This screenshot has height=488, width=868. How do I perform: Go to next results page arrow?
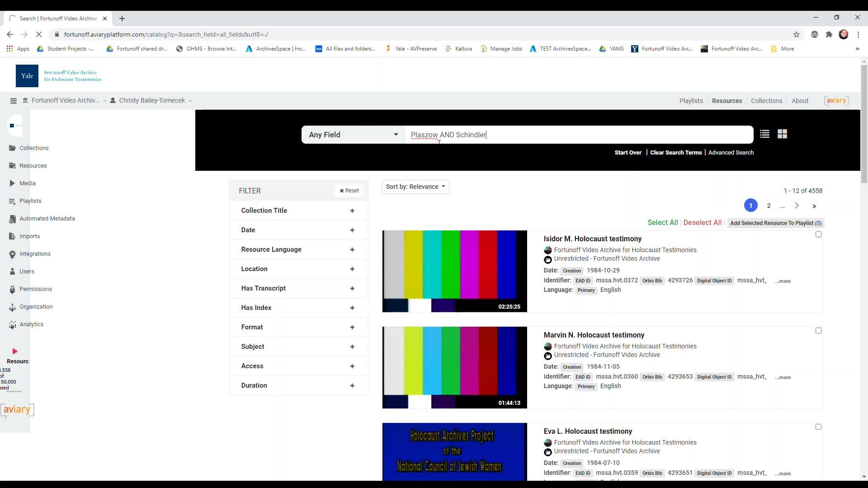tap(797, 206)
